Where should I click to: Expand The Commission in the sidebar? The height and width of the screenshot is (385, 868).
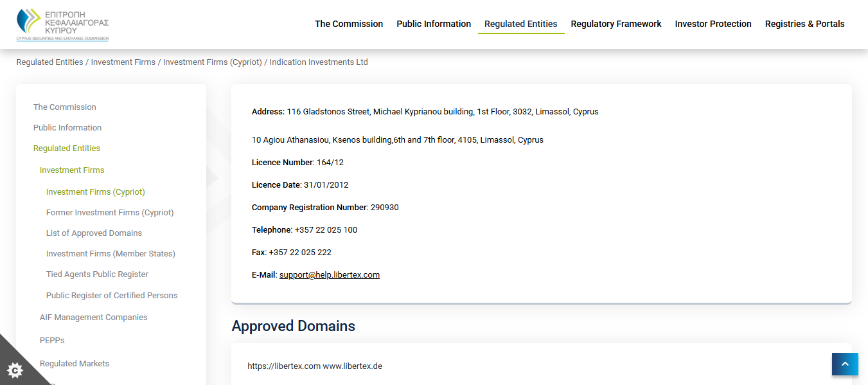coord(64,107)
